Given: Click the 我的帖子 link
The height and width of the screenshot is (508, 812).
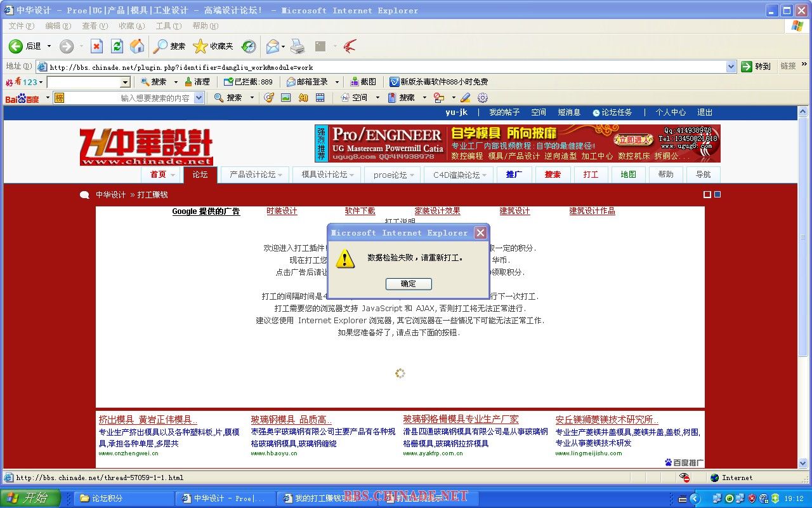Looking at the screenshot, I should coord(504,112).
